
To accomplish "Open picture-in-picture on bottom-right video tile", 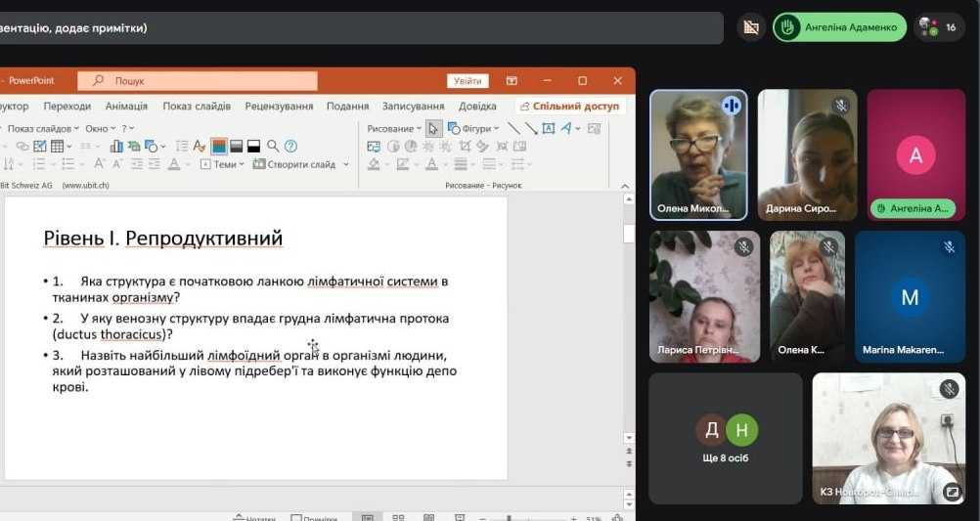I will [952, 492].
